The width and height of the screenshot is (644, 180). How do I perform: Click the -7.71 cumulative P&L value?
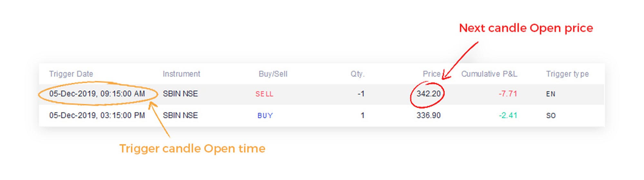click(x=508, y=94)
